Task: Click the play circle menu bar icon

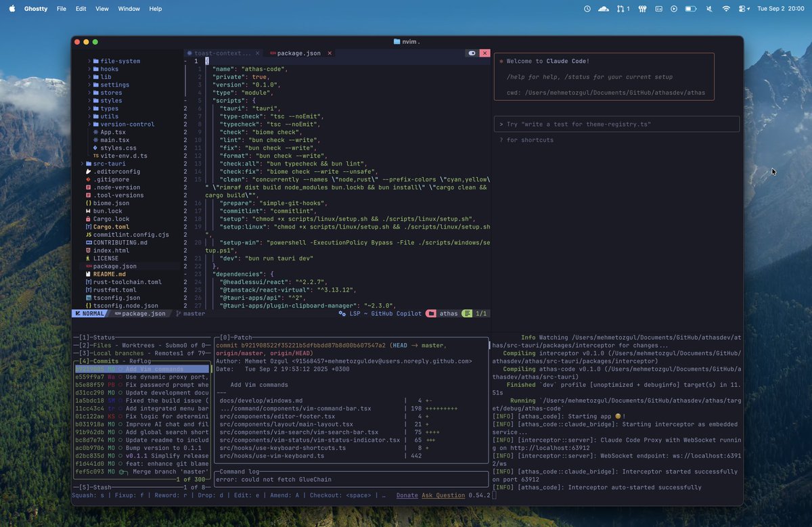Action: coord(674,9)
